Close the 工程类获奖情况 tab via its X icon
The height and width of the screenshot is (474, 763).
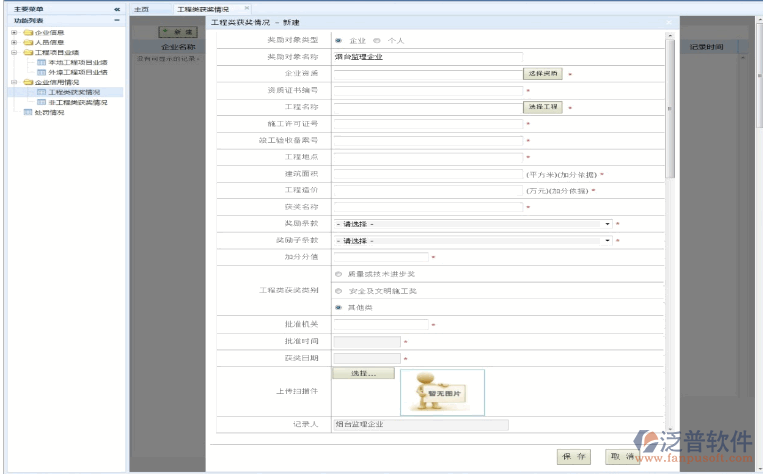247,8
